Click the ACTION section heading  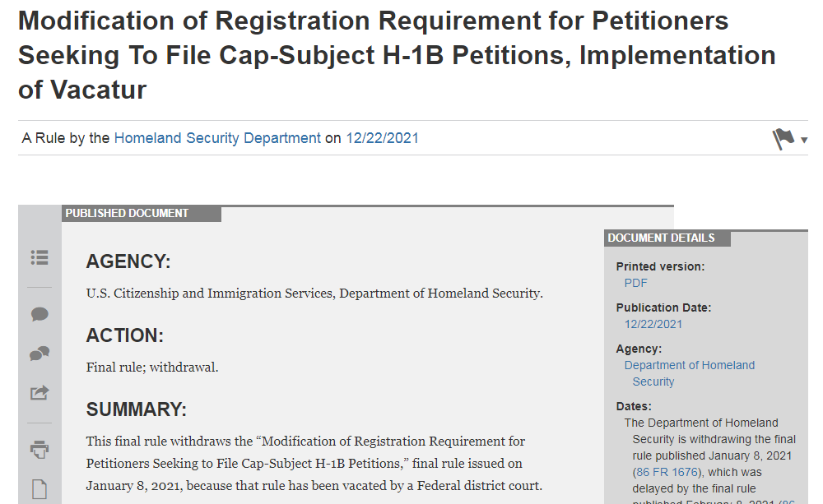point(125,335)
